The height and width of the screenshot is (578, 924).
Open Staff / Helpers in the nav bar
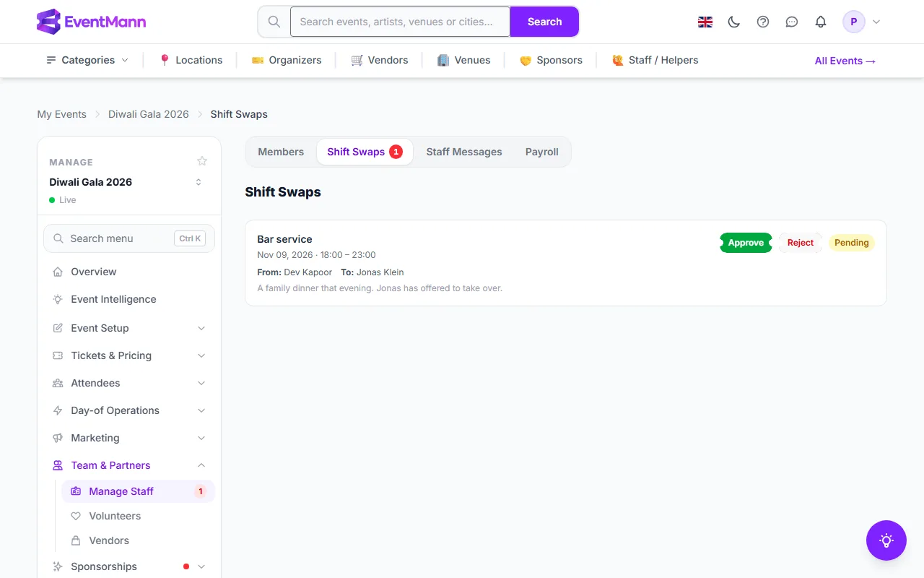[x=655, y=60]
